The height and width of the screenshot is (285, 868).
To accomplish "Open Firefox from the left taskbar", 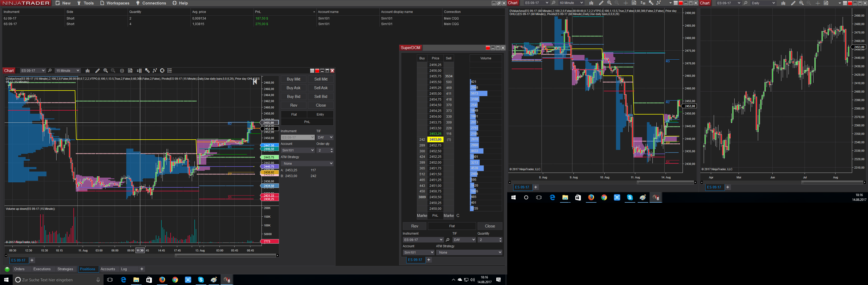I will click(x=162, y=280).
